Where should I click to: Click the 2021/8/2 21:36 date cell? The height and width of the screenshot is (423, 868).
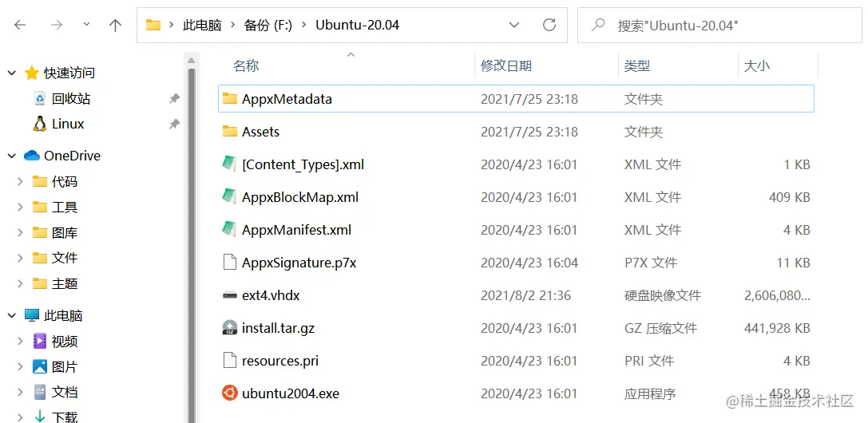pos(526,295)
